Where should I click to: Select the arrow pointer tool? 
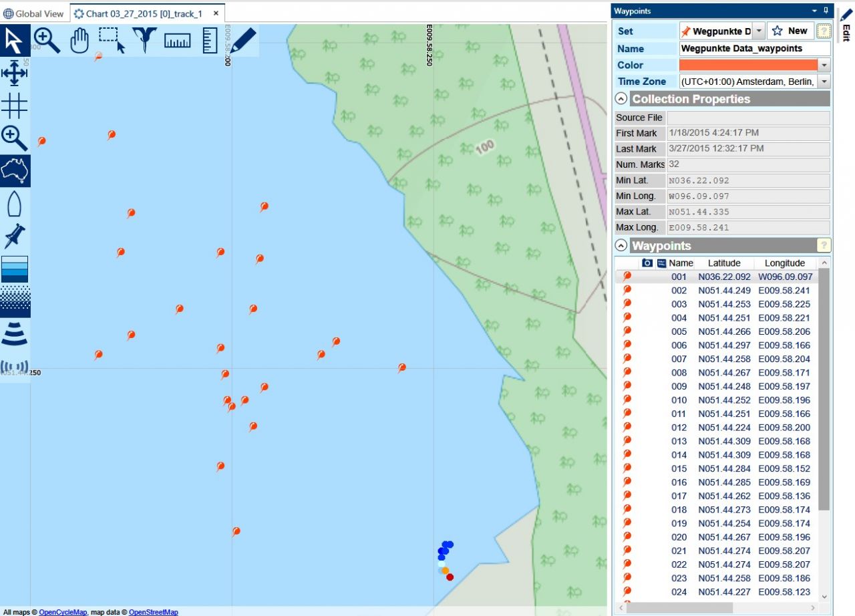tap(14, 41)
